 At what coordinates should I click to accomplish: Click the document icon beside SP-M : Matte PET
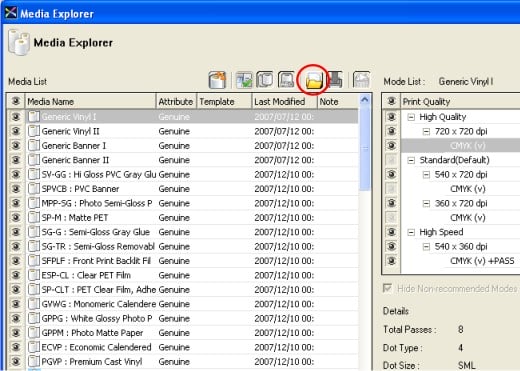coord(34,217)
